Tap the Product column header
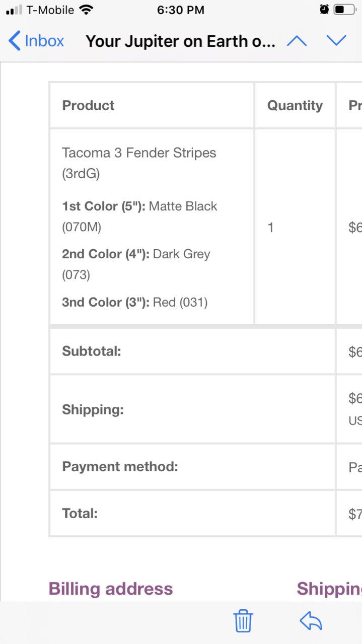 pyautogui.click(x=88, y=105)
